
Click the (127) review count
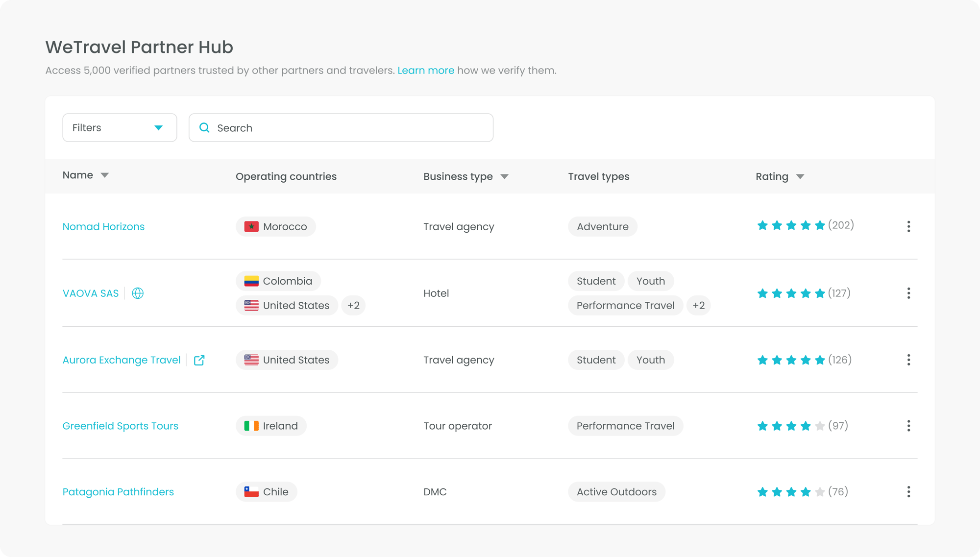(x=839, y=293)
